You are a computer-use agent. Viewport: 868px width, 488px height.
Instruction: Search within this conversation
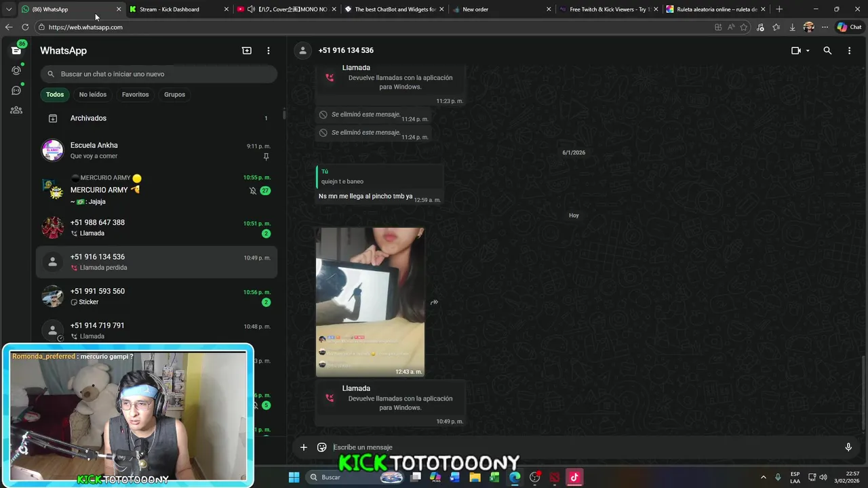(x=827, y=50)
